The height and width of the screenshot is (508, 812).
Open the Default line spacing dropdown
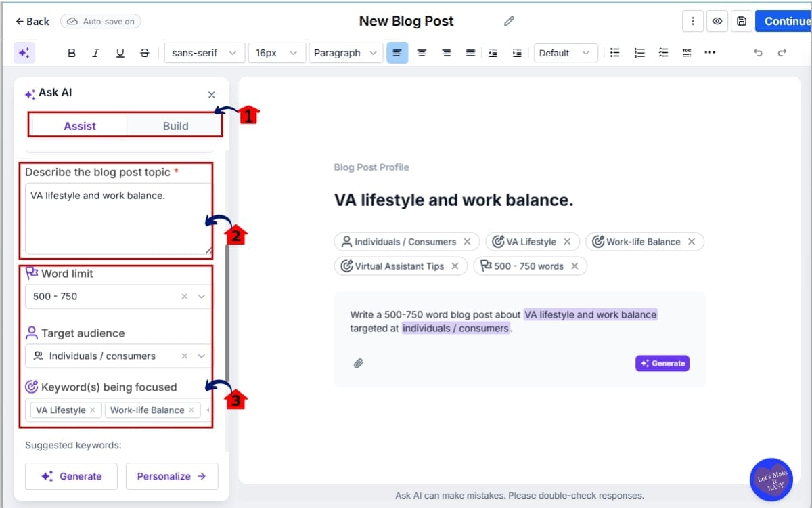coord(566,53)
